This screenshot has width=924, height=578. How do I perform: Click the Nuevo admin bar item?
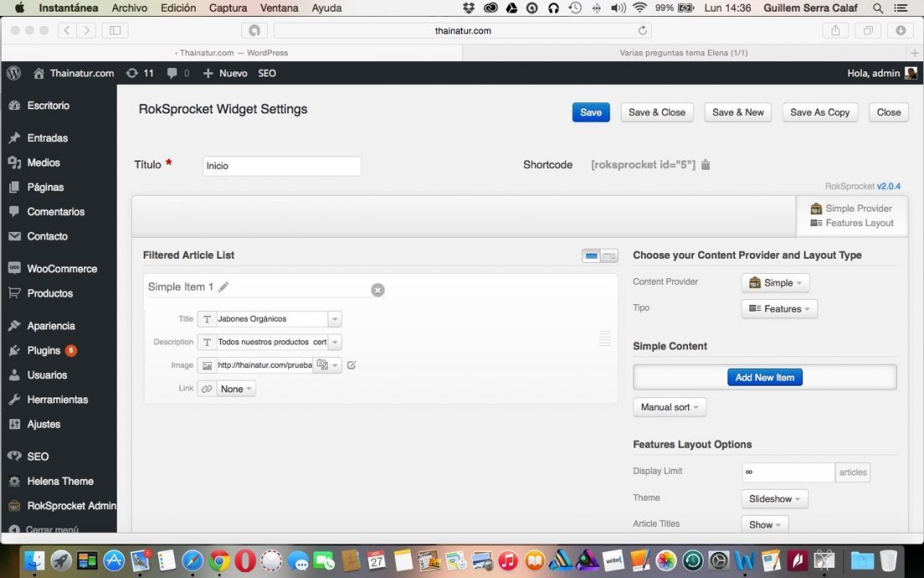coord(225,73)
